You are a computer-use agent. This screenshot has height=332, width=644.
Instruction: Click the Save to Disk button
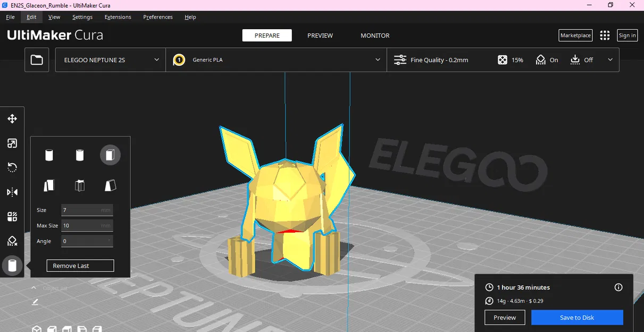coord(576,317)
